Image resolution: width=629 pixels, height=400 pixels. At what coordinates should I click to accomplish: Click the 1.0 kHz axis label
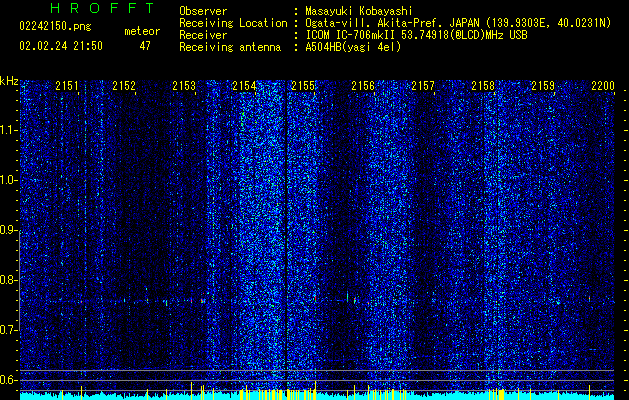(x=9, y=180)
